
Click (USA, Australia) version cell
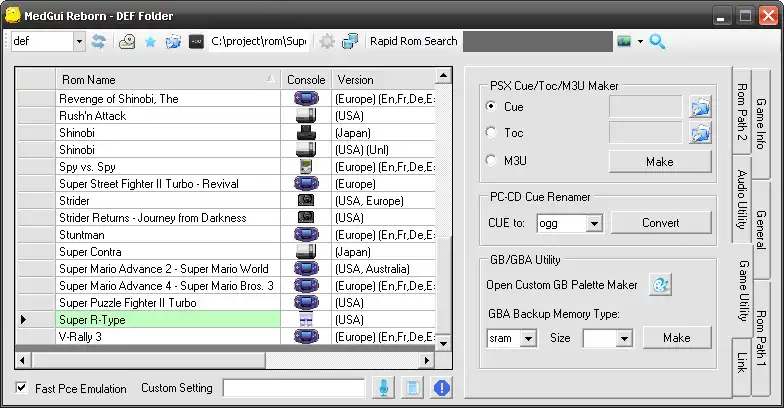(384, 268)
